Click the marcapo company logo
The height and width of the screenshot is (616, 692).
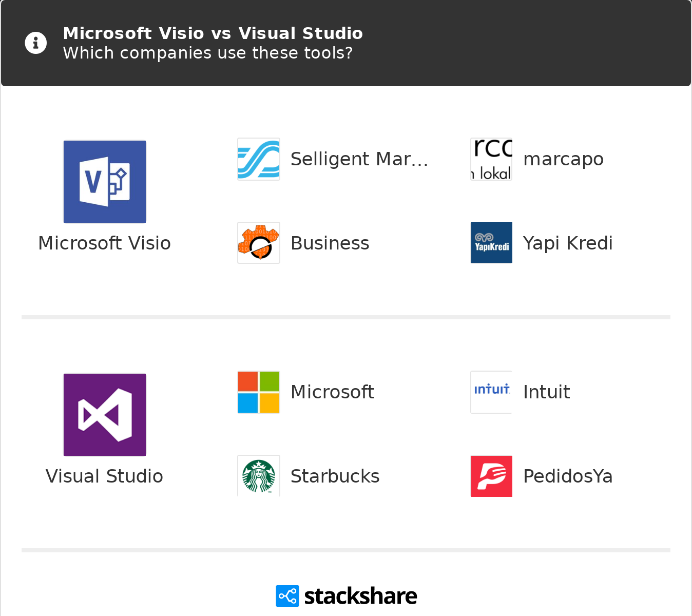(x=491, y=159)
